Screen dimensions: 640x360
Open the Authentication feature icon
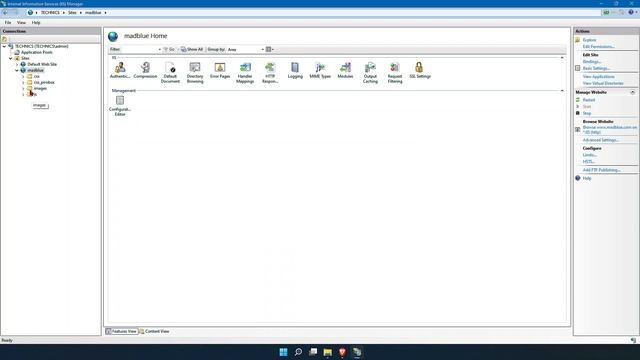(120, 70)
